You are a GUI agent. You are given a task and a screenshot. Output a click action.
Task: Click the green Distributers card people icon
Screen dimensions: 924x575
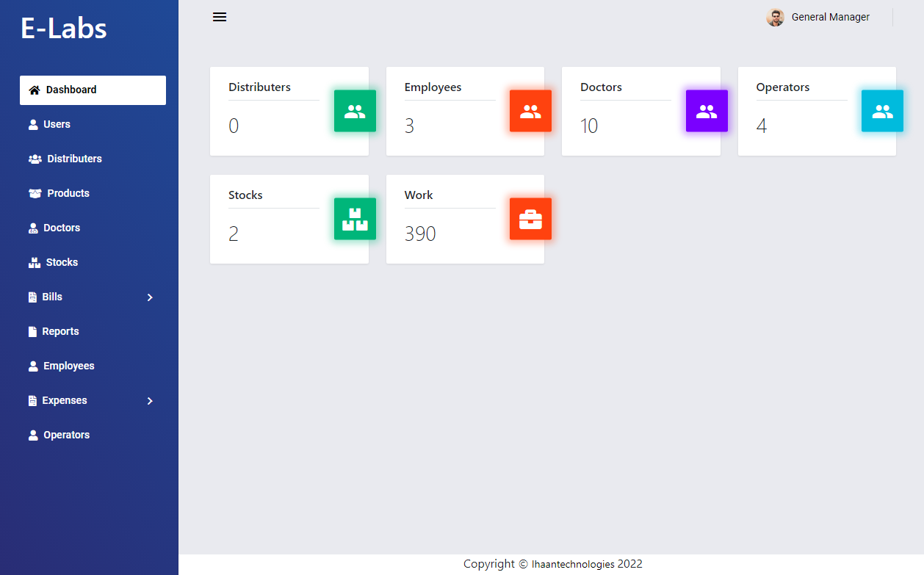(355, 111)
